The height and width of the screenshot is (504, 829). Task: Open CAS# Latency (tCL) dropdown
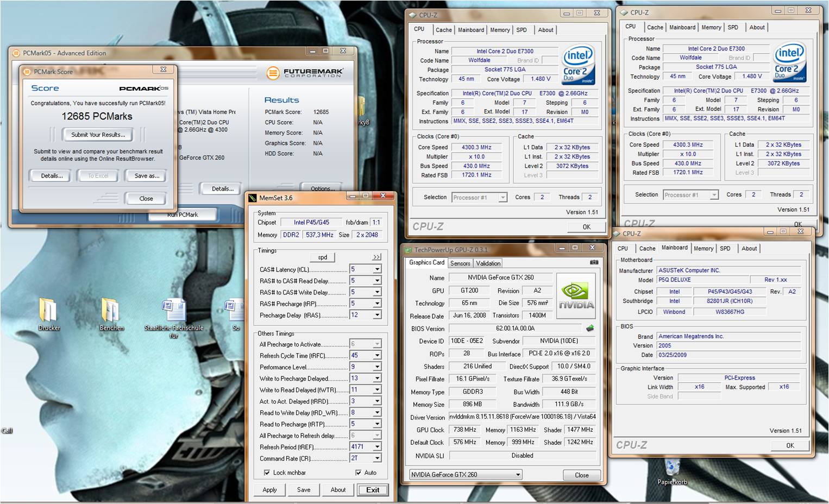(x=377, y=269)
